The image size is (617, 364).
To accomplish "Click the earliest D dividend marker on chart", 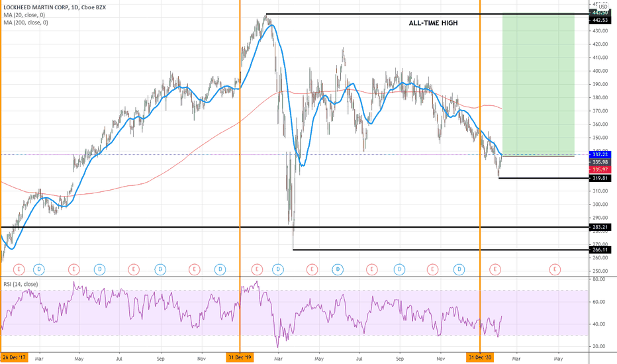I will click(x=38, y=269).
